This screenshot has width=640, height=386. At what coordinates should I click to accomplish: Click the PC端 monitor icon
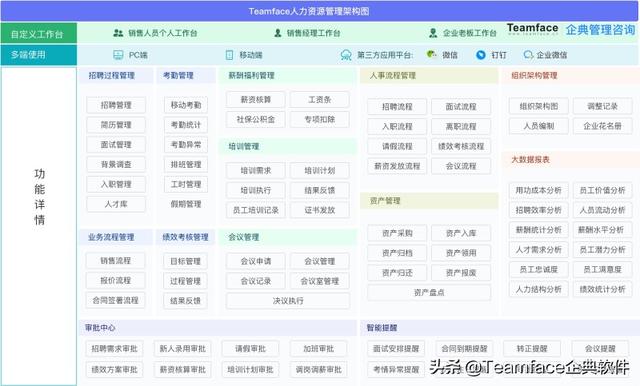pyautogui.click(x=118, y=55)
